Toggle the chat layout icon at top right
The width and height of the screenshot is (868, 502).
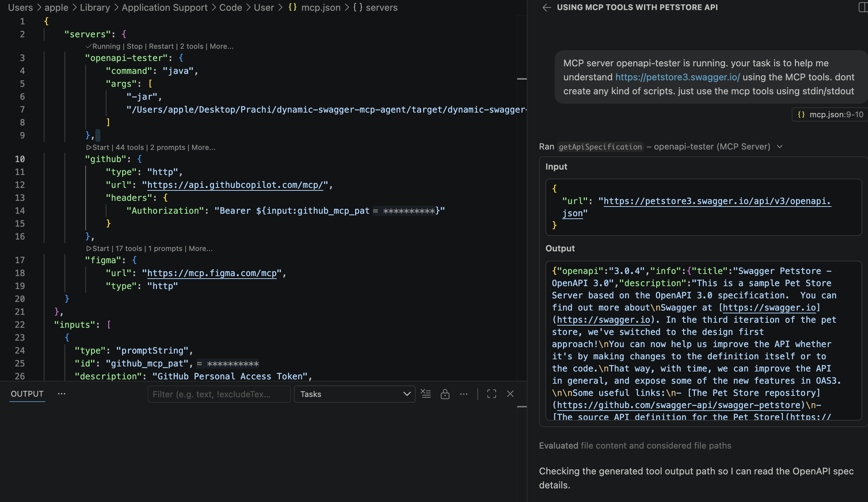(x=864, y=8)
